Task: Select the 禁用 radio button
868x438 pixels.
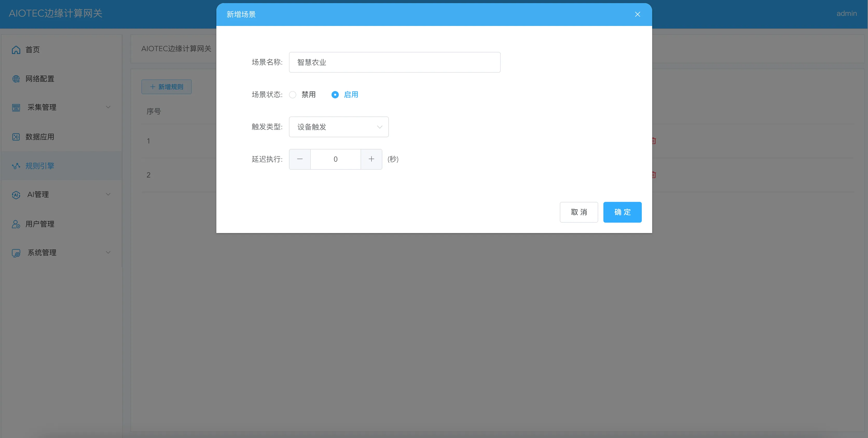Action: 292,95
